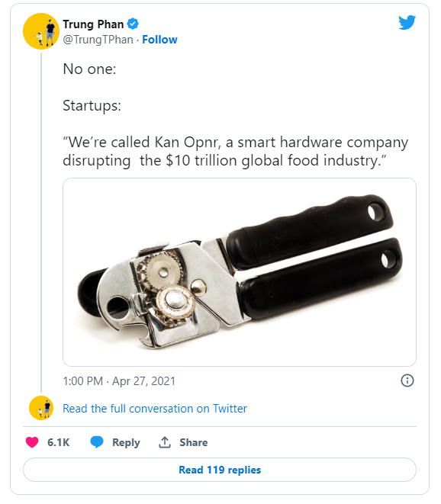This screenshot has height=504, width=441.
Task: Open the can opener image
Action: [240, 272]
